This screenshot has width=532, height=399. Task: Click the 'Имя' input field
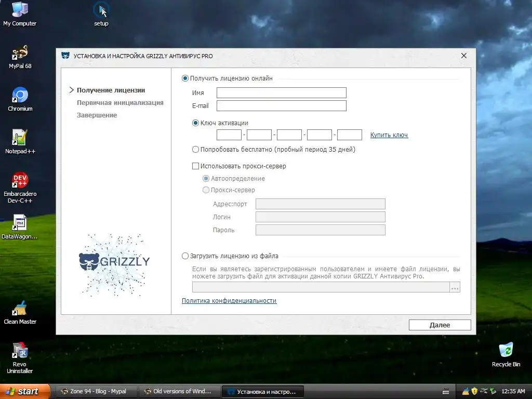pyautogui.click(x=281, y=92)
